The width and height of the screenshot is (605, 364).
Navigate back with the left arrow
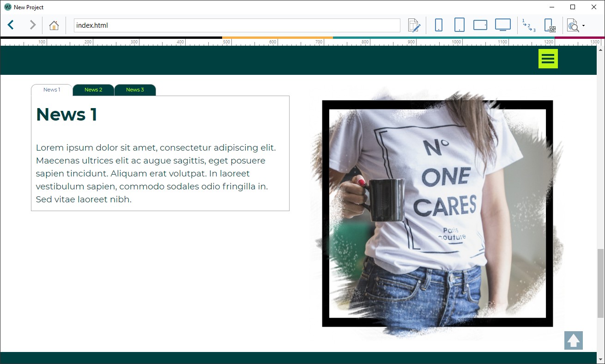(10, 25)
